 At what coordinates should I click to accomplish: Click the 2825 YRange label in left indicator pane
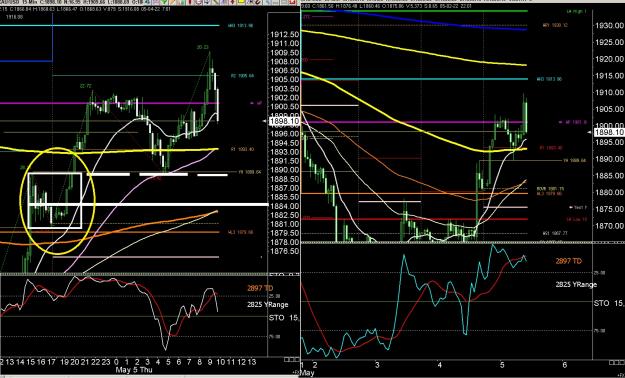click(267, 305)
